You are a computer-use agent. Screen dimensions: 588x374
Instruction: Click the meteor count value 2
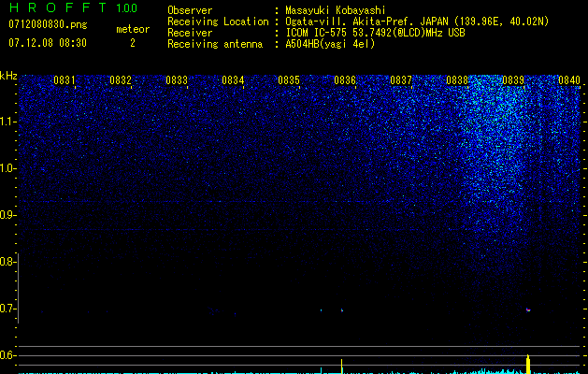coord(133,43)
